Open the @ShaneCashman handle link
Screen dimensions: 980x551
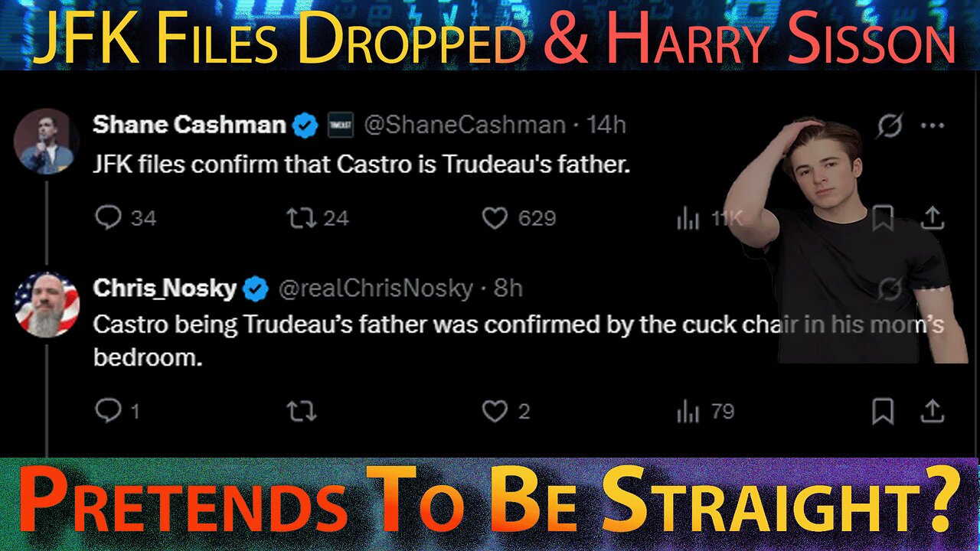(465, 125)
